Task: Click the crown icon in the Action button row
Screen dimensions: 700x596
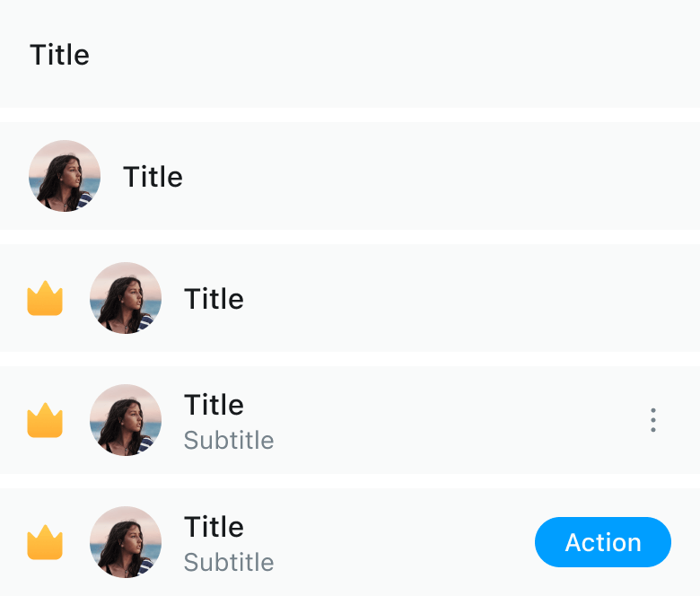Action: pyautogui.click(x=45, y=542)
